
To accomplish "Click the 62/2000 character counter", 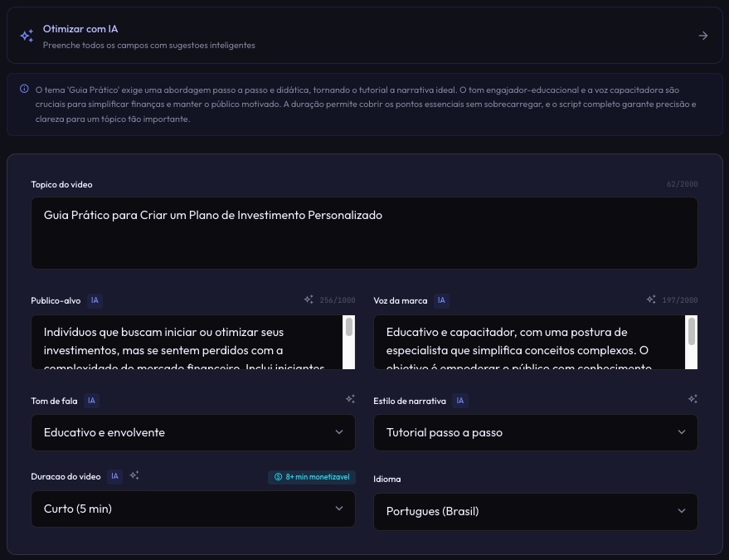I will (682, 184).
